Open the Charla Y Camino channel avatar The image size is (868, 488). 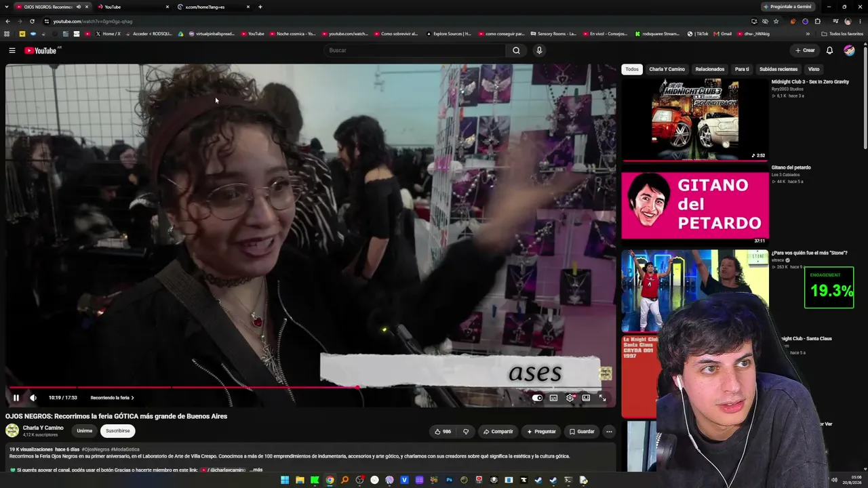click(12, 430)
